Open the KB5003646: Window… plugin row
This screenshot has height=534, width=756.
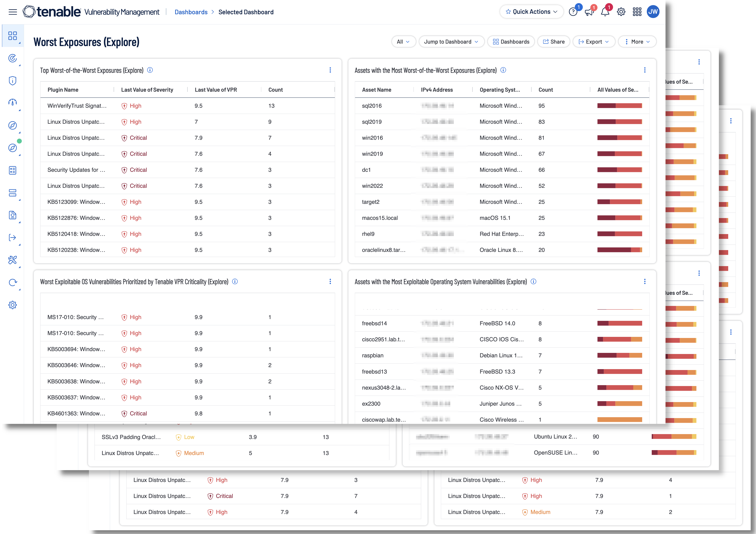tap(187, 365)
